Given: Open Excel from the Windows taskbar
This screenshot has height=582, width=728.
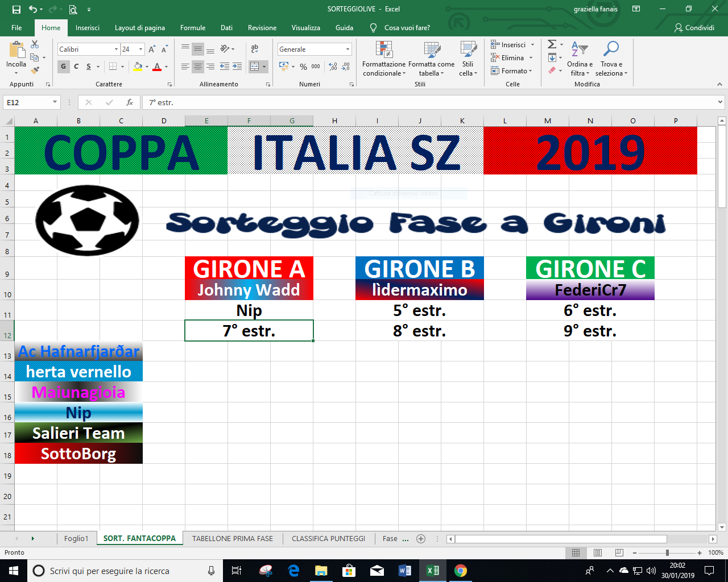Looking at the screenshot, I should tap(433, 571).
